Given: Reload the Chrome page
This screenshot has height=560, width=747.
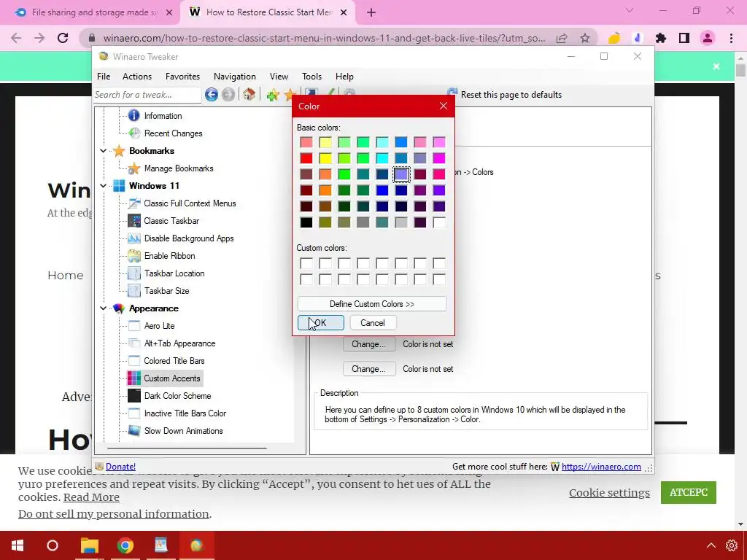Looking at the screenshot, I should [63, 38].
